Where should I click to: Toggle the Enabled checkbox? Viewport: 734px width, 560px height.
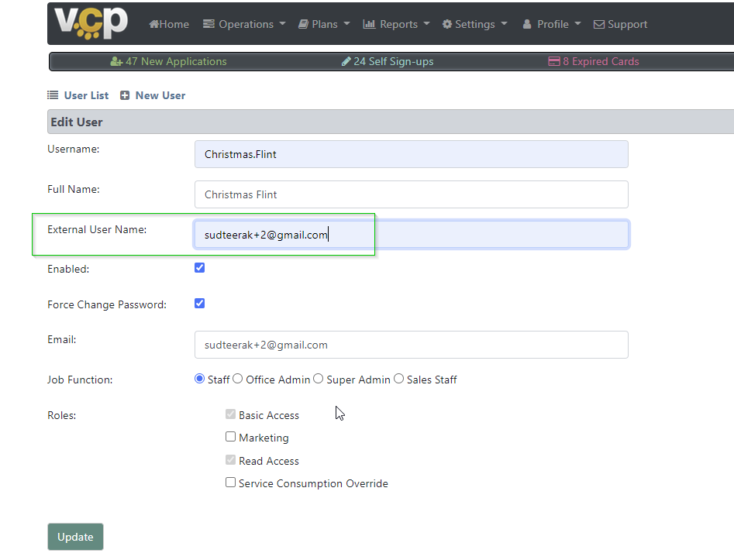(199, 267)
